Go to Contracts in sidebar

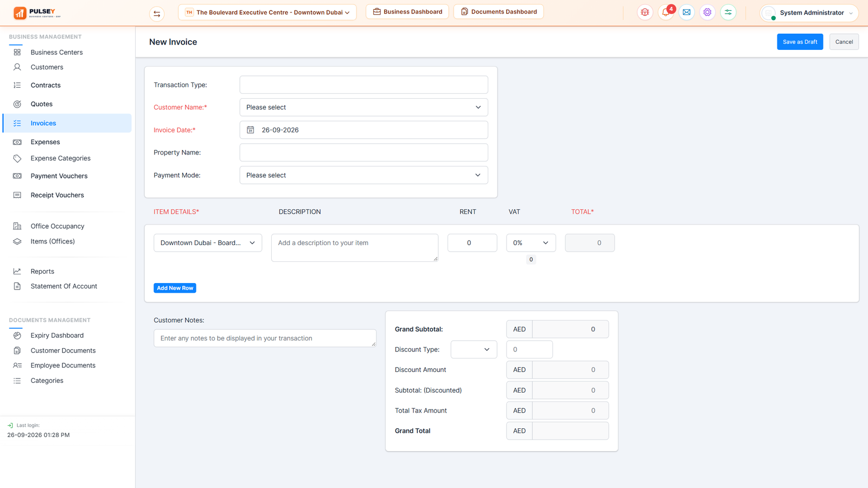click(46, 85)
